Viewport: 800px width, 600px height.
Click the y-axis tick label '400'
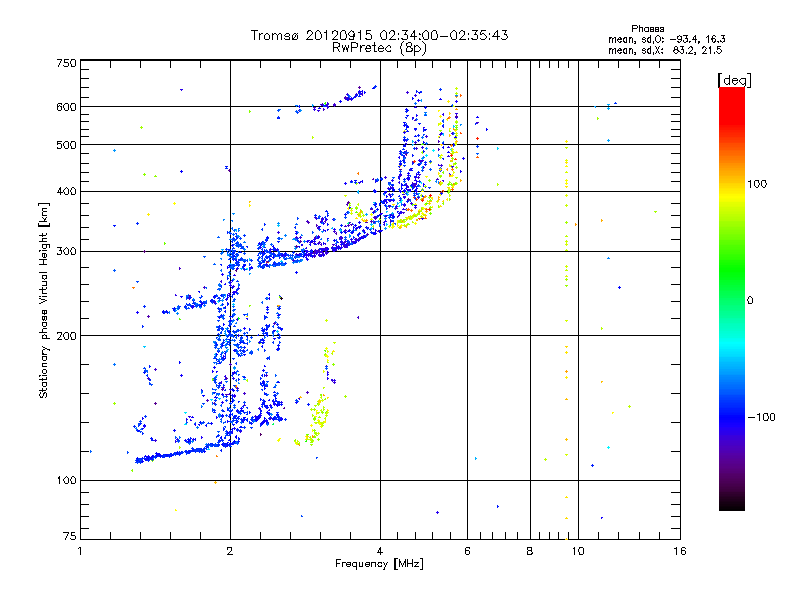66,191
